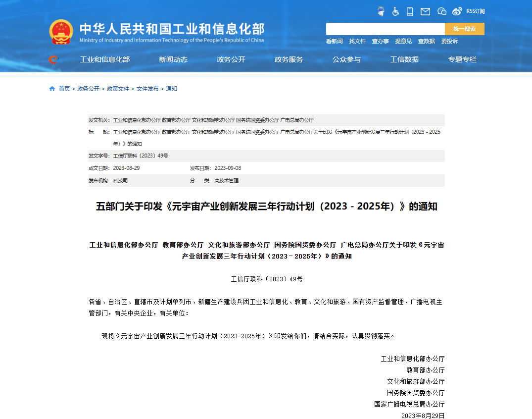The width and height of the screenshot is (532, 419).
Task: Click the home icon in the breadcrumb
Action: point(52,89)
